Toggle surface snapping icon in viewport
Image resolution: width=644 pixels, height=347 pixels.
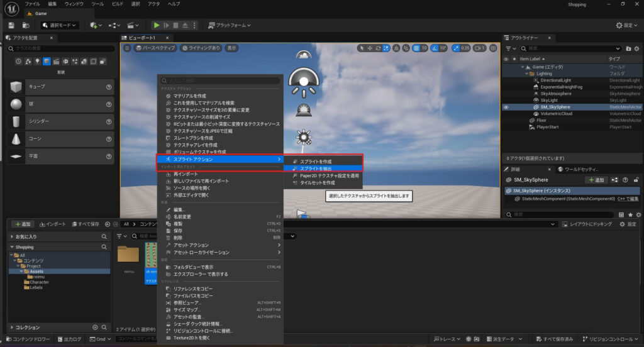[x=406, y=48]
